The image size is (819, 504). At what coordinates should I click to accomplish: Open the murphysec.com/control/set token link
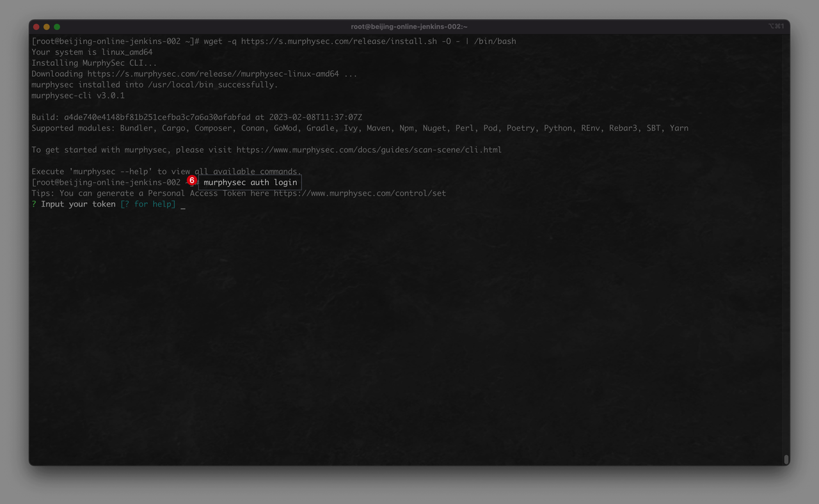pyautogui.click(x=360, y=194)
